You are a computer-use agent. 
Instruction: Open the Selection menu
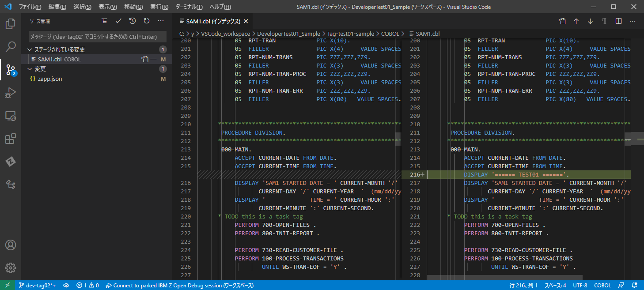coord(82,7)
